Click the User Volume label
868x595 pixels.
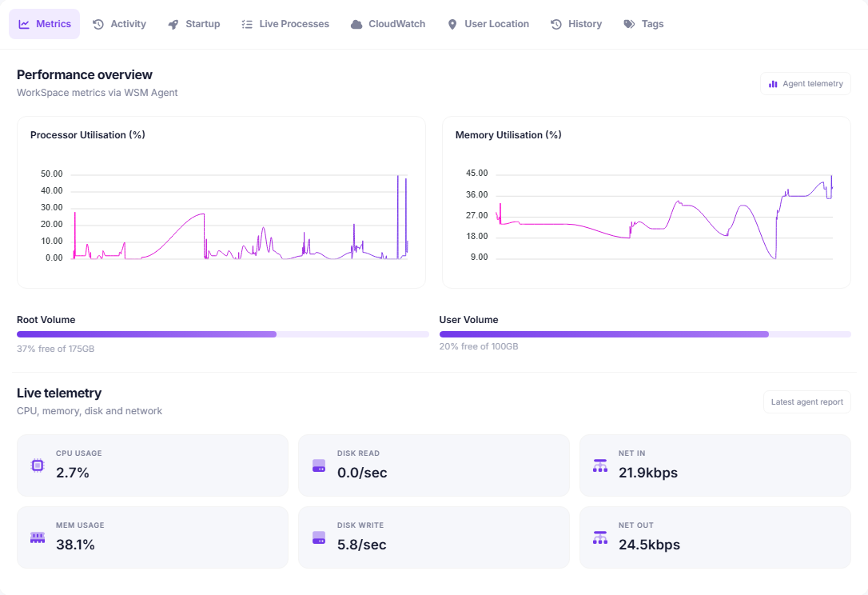point(469,320)
